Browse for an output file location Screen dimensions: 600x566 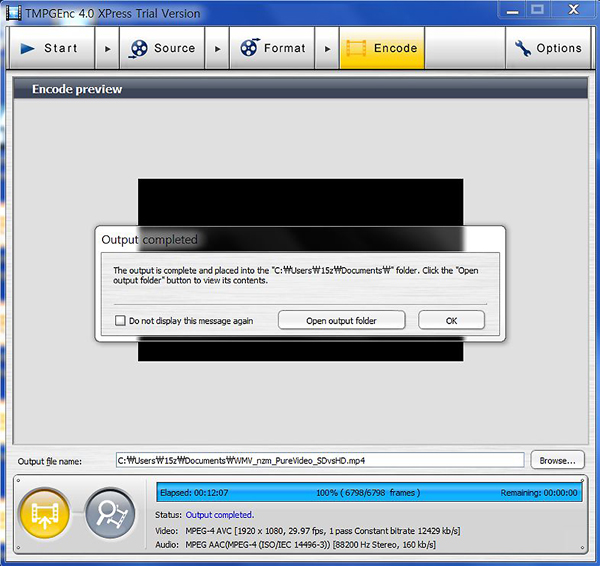558,460
